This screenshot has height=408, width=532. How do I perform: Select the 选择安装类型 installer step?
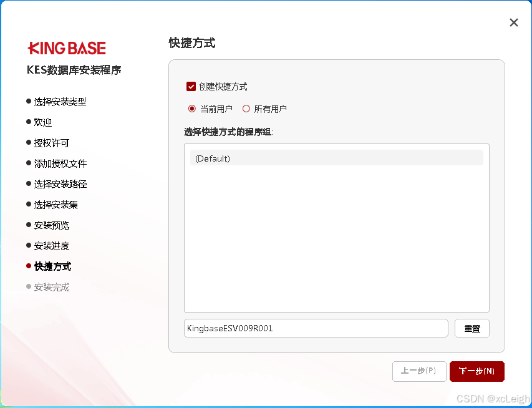(x=60, y=102)
